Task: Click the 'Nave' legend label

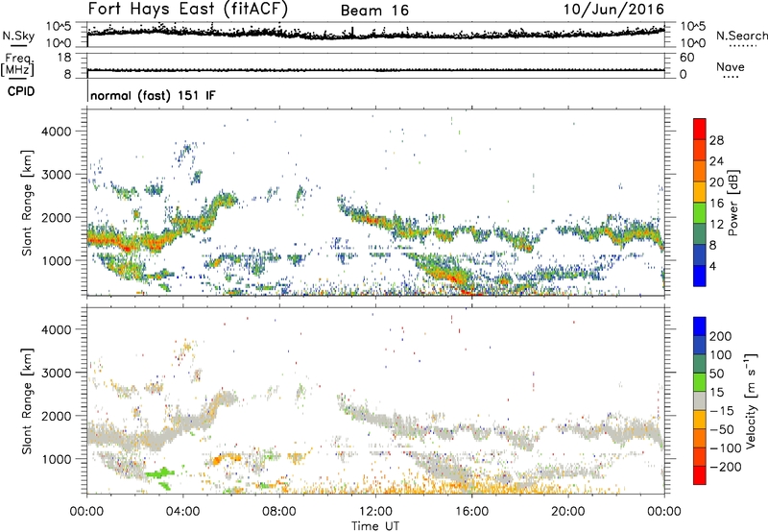Action: (731, 66)
